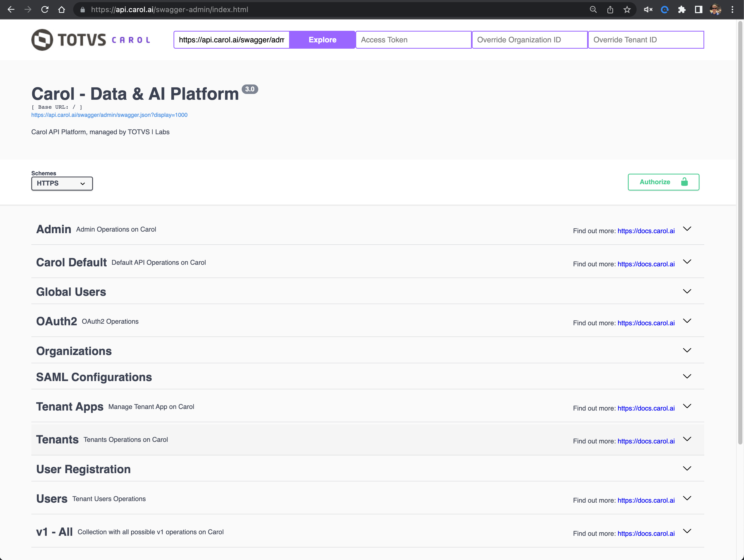Open the swagger.json link
Screen dimensions: 744x560
tap(109, 115)
